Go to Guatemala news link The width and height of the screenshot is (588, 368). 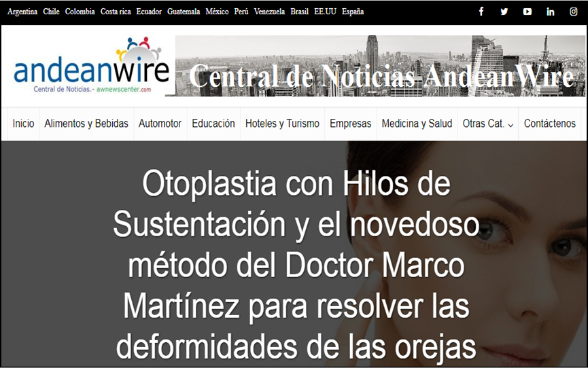pos(184,12)
